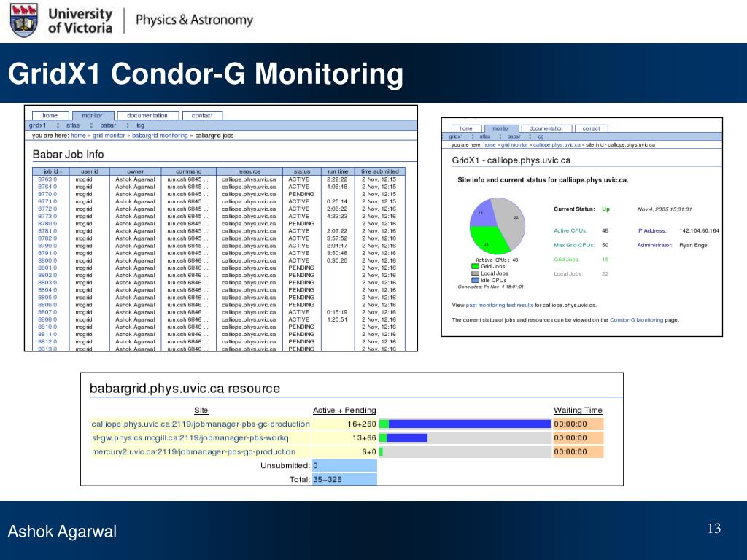Viewport: 747px width, 560px height.
Task: Choose babar sub-menu in calliope site info page
Action: coord(514,136)
